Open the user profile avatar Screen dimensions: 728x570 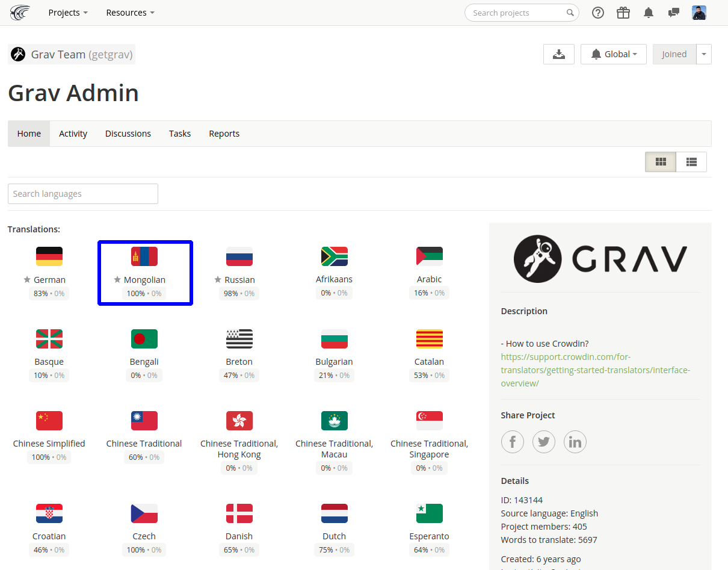[699, 13]
